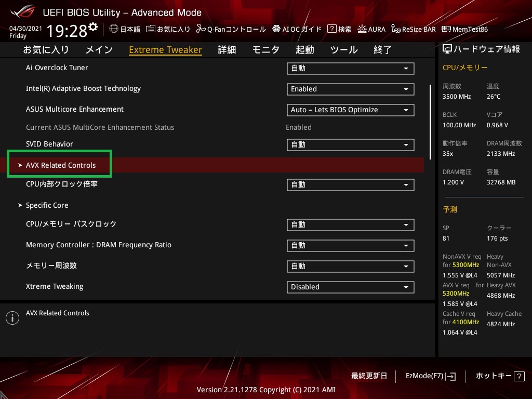Open AURA lighting icon
Viewport: 532px width, 399px height.
tap(362, 29)
